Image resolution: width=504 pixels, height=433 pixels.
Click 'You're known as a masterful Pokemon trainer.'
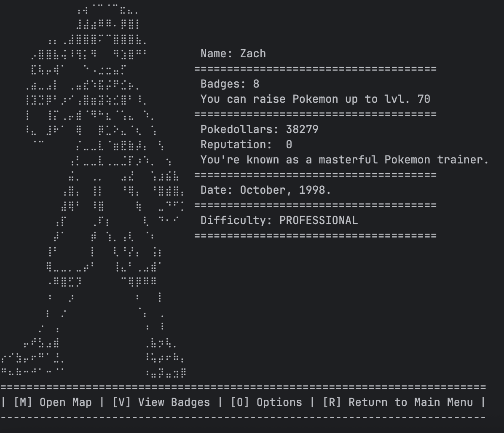pyautogui.click(x=345, y=160)
